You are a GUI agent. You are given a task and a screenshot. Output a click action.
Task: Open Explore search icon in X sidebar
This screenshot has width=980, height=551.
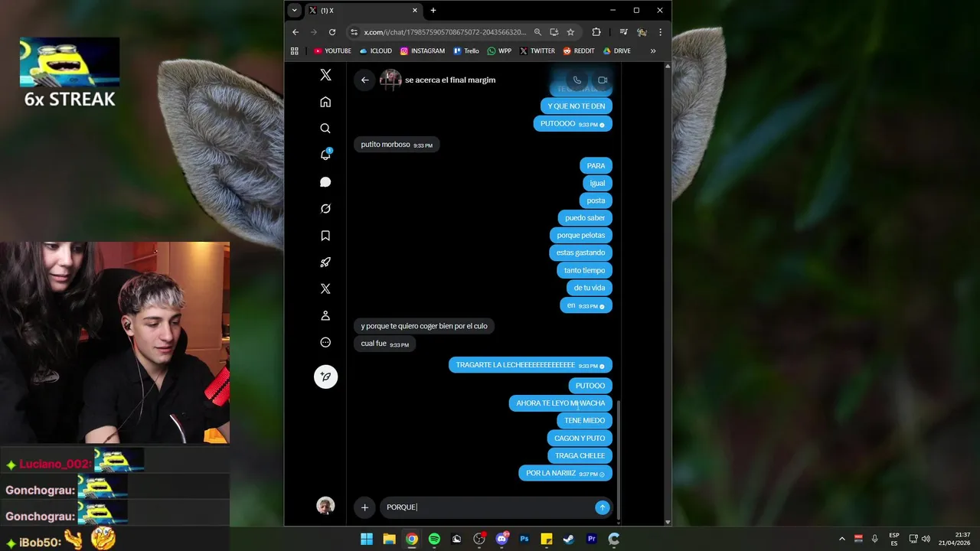(325, 129)
